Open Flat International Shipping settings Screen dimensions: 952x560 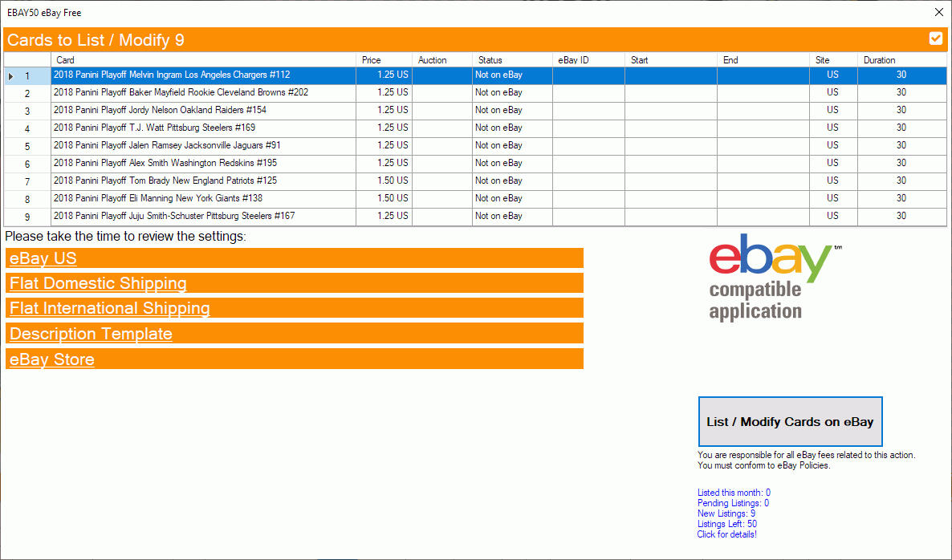tap(109, 308)
